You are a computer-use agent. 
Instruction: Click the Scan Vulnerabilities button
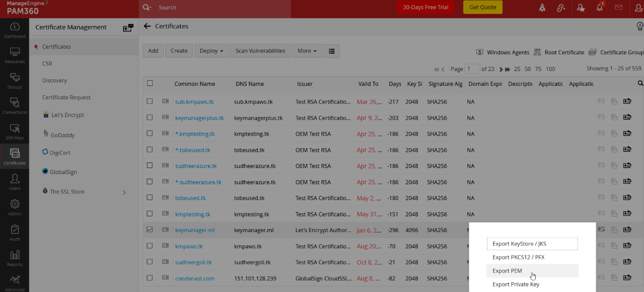260,51
